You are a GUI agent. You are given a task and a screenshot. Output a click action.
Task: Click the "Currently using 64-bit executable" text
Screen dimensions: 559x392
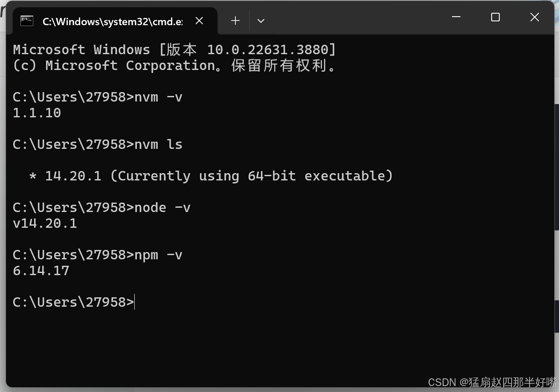(252, 176)
